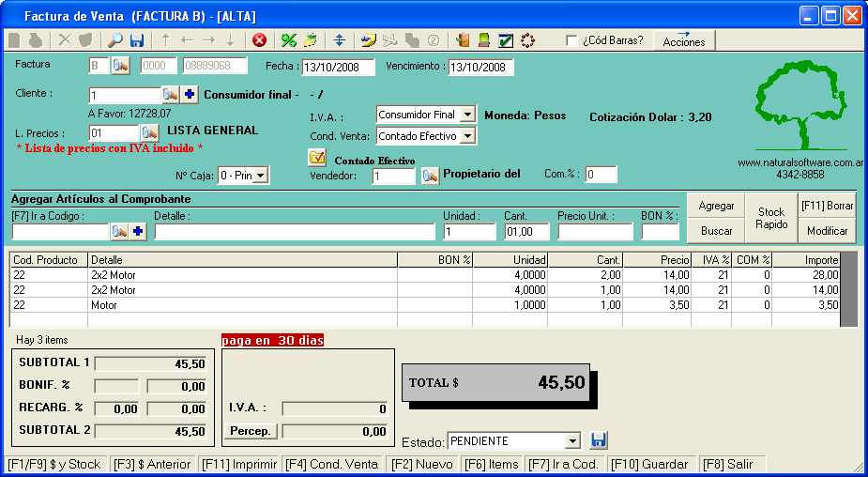
Task: Click the [F2] Nuevo shortcut
Action: tap(422, 464)
